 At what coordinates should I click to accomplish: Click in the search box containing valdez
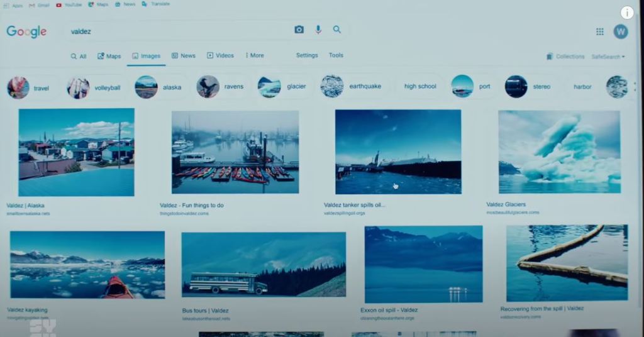(176, 31)
